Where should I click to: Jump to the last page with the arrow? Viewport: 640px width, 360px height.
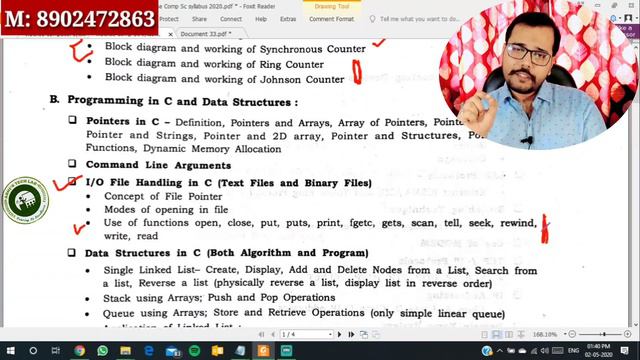point(351,334)
